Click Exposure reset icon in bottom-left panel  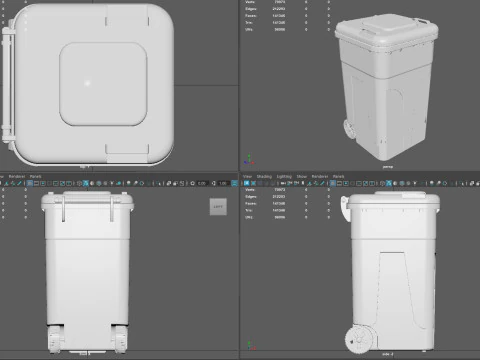[192, 183]
